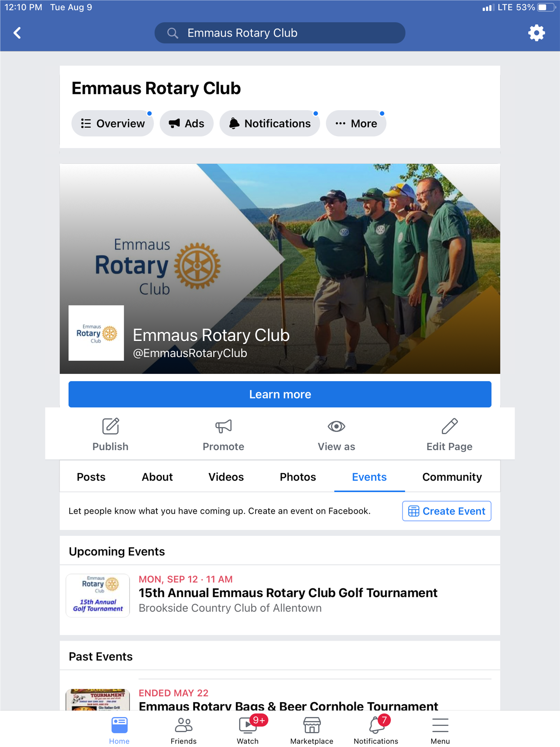560x747 pixels.
Task: Open the Overview list button
Action: coord(113,123)
